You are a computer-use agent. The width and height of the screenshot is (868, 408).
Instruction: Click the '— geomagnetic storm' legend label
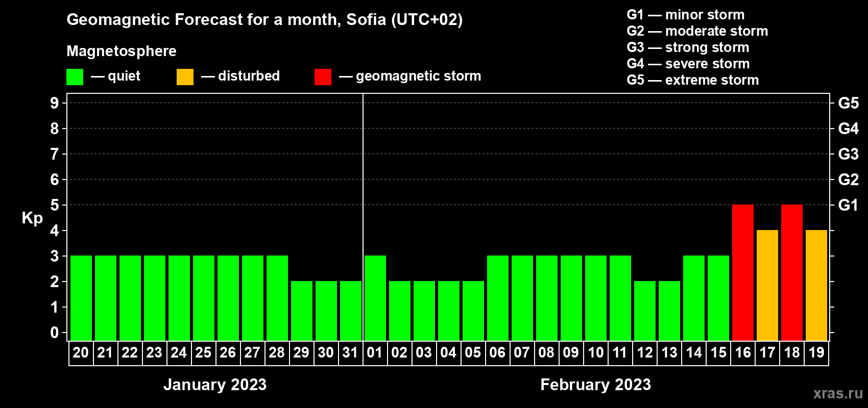pos(410,76)
